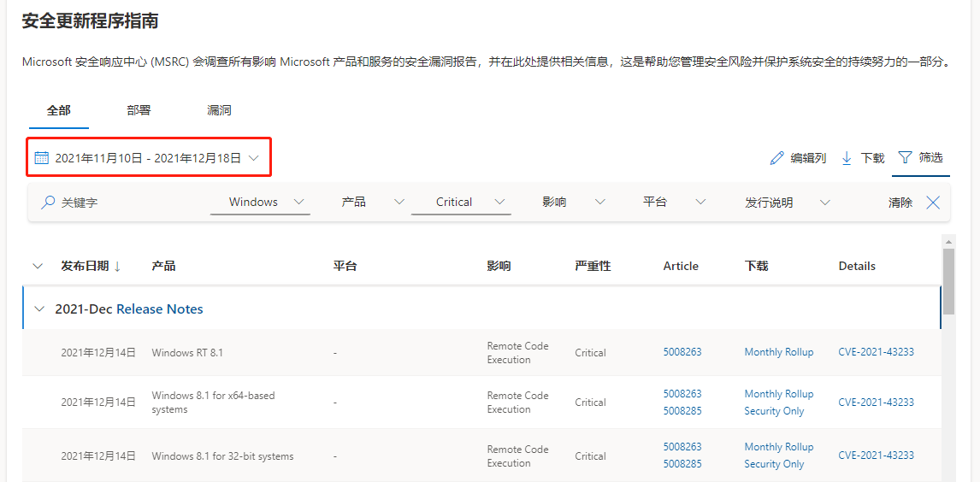Click the download arrow icon
The height and width of the screenshot is (482, 980).
[x=847, y=158]
